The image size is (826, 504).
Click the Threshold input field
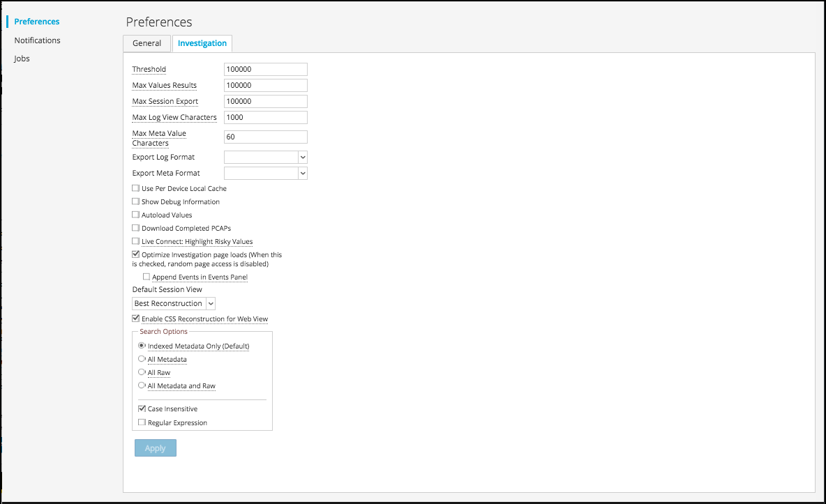coord(265,70)
